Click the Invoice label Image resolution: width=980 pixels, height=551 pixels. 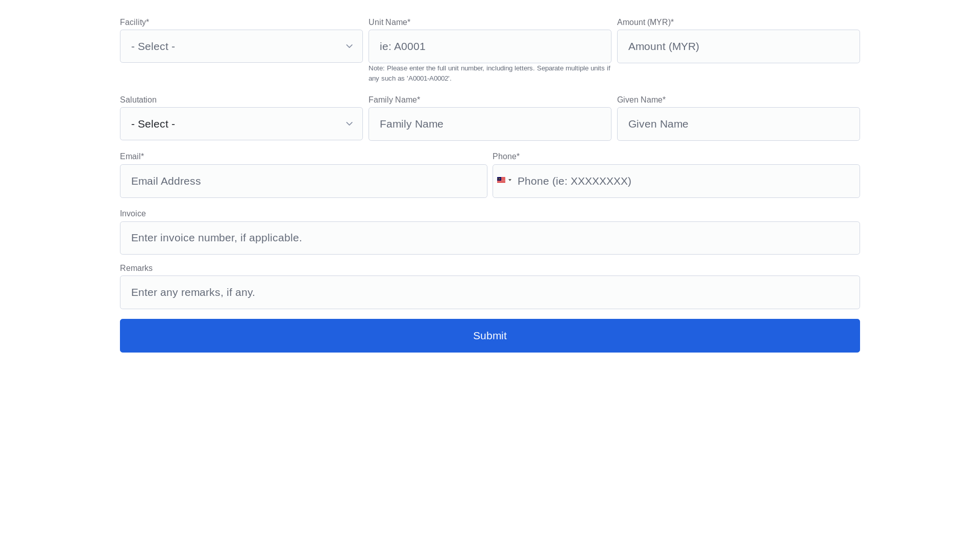133,214
